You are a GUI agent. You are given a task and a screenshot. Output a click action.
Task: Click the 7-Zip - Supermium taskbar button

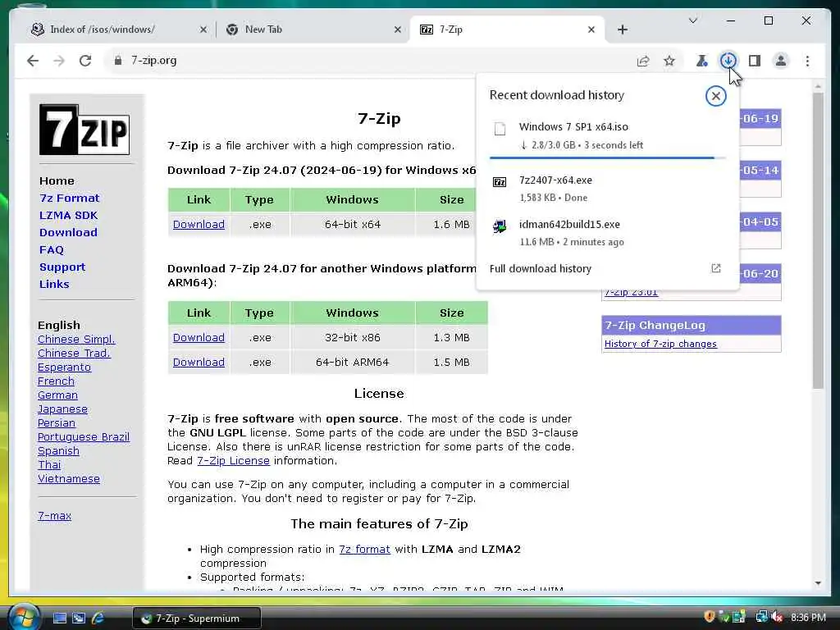click(x=197, y=619)
